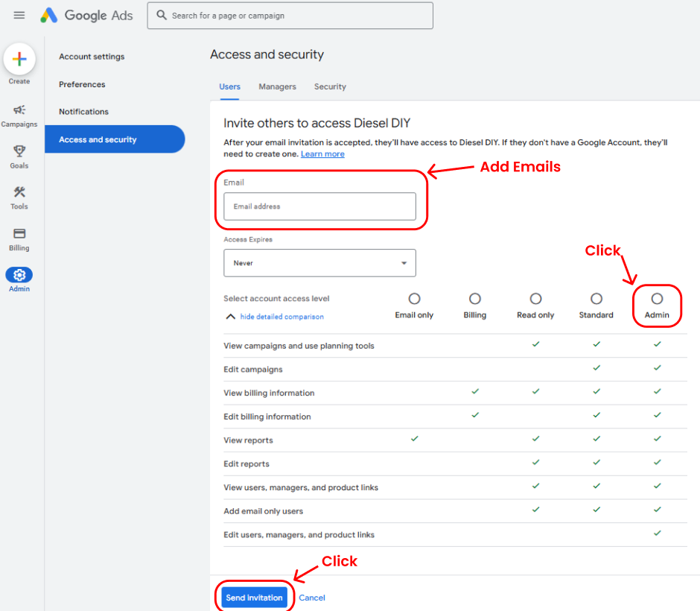Click the Create plus icon
700x611 pixels.
[x=19, y=60]
